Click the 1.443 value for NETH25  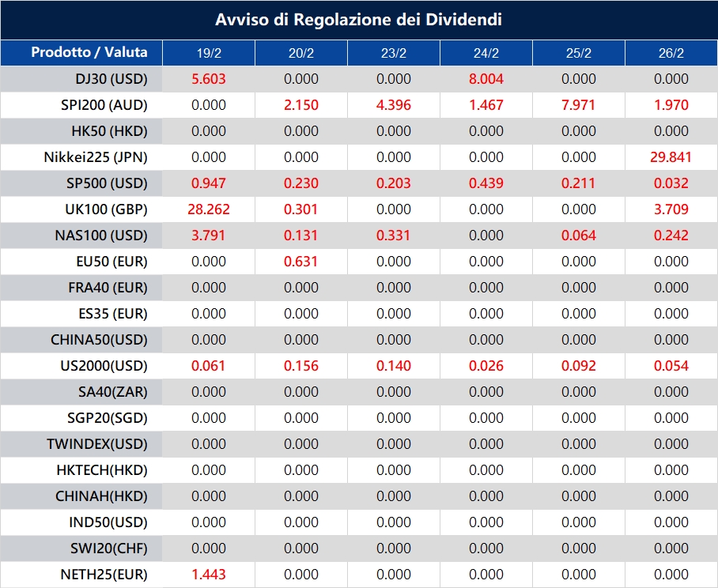pyautogui.click(x=207, y=575)
